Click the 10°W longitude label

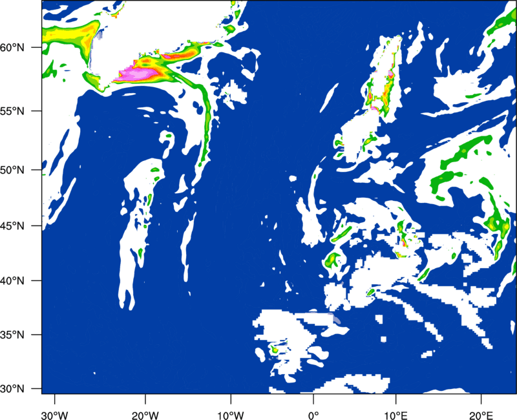230,415
